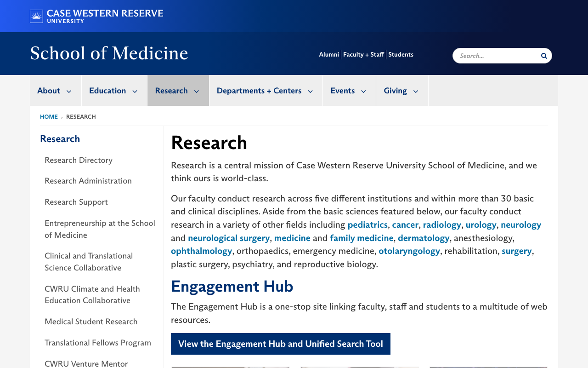Open Clinical and Translational Science Collaborative
The width and height of the screenshot is (588, 368).
[89, 261]
